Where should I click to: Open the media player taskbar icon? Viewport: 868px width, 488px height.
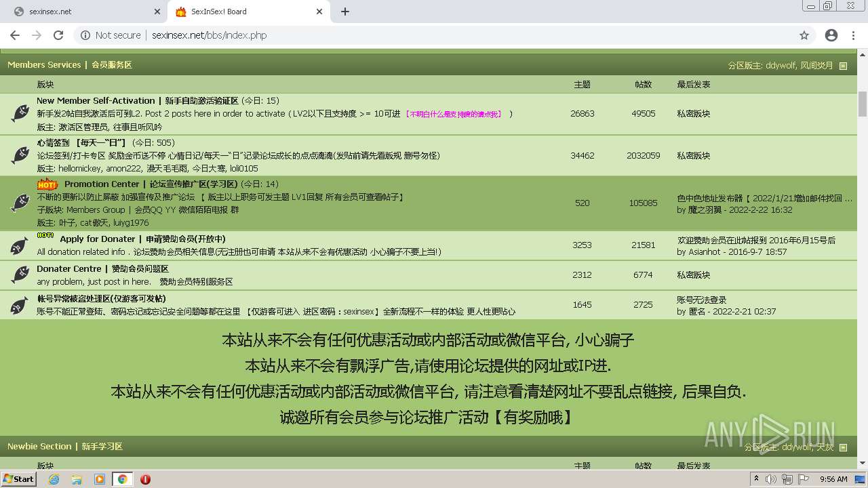tap(100, 479)
